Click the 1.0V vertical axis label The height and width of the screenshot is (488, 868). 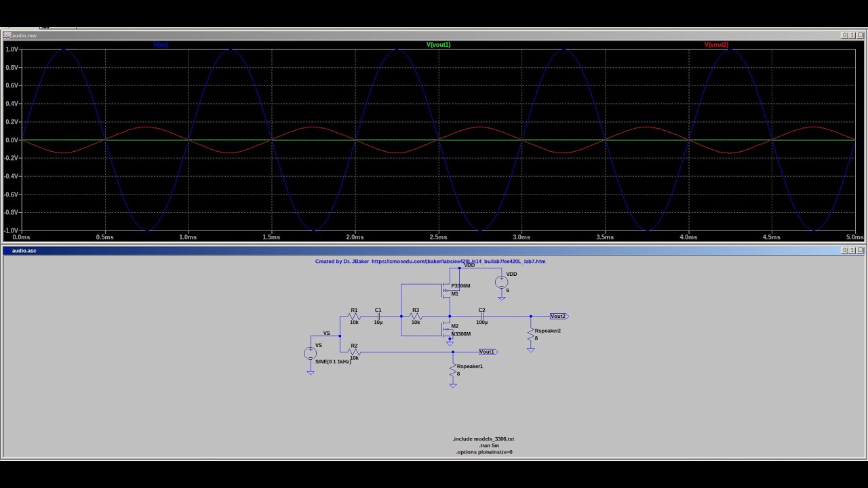click(x=12, y=49)
